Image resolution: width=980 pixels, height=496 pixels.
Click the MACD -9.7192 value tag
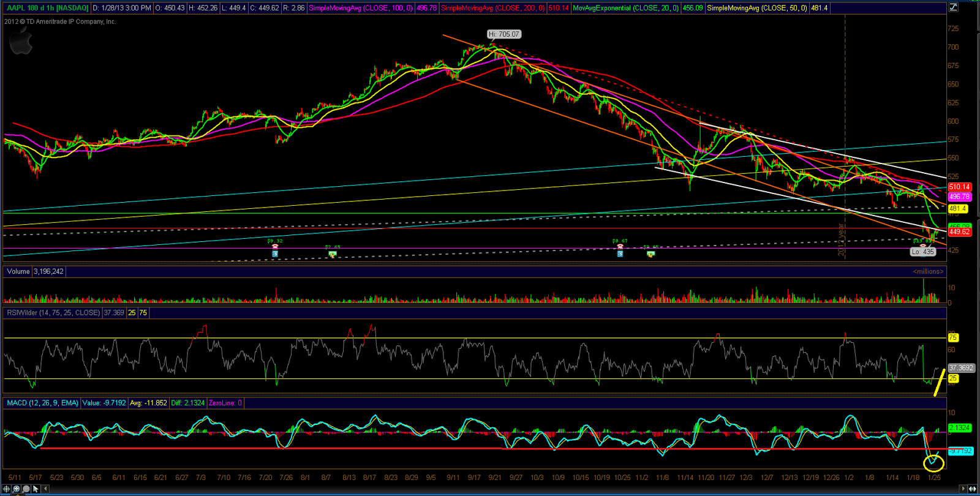960,451
